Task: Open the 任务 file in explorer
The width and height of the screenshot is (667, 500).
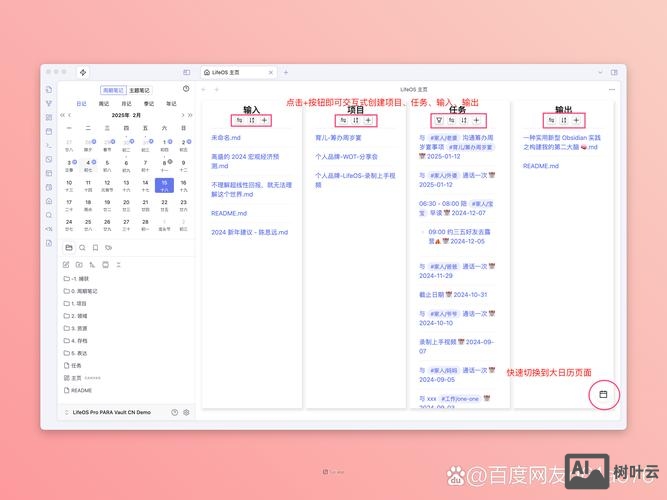Action: (x=72, y=366)
